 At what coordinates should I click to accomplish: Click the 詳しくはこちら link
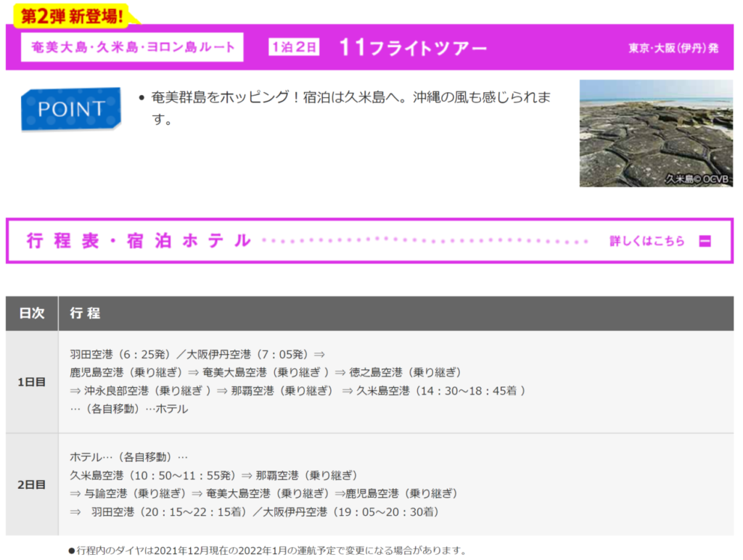(x=646, y=242)
